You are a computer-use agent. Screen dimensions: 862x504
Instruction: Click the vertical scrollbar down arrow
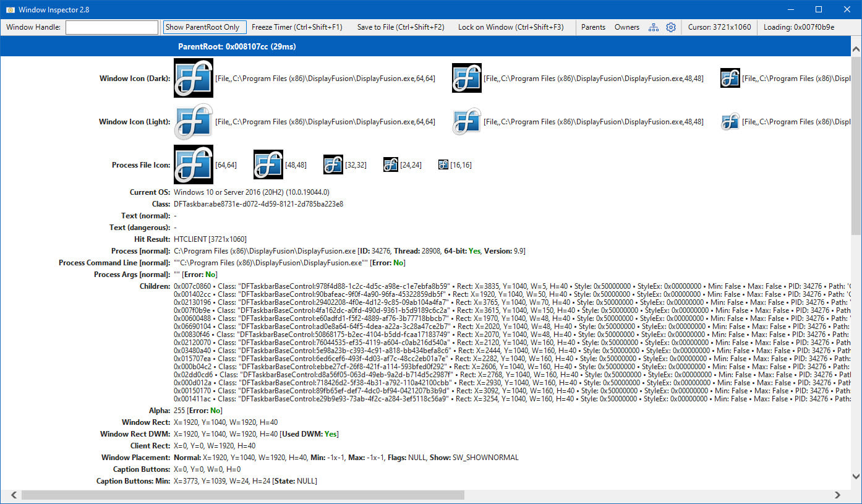click(856, 476)
